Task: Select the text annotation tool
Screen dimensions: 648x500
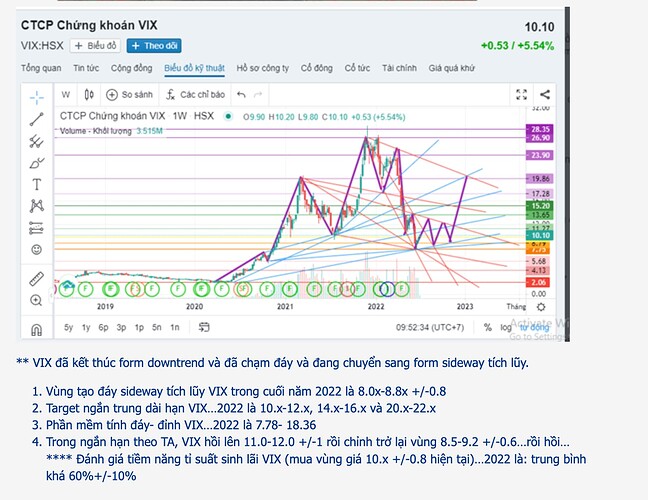Action: (x=37, y=184)
